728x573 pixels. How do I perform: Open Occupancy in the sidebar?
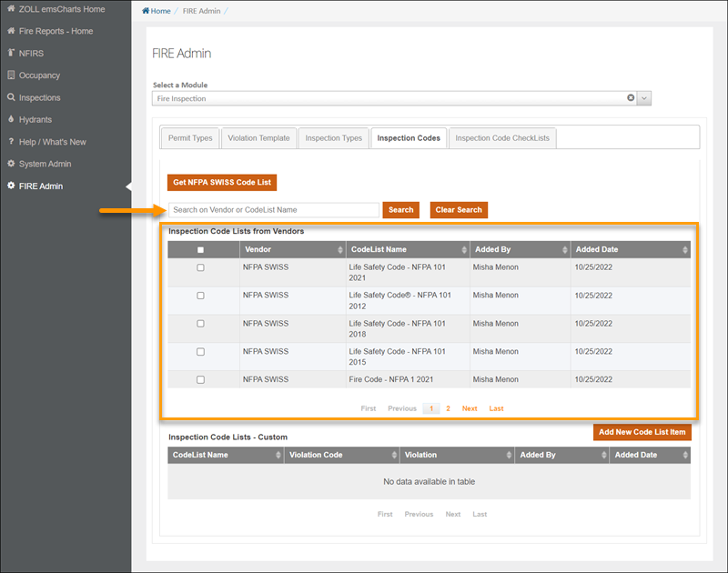(39, 75)
